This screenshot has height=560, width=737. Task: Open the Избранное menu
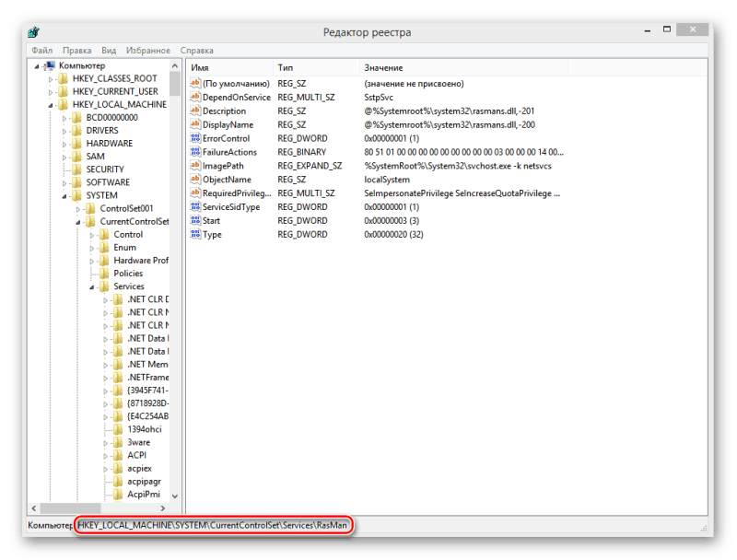[148, 51]
